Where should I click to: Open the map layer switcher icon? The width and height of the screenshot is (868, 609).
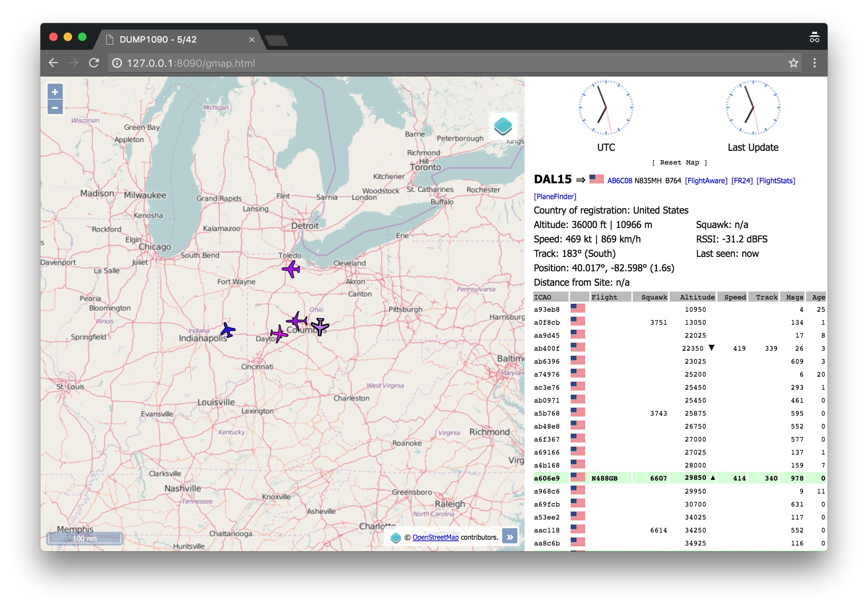pyautogui.click(x=503, y=126)
